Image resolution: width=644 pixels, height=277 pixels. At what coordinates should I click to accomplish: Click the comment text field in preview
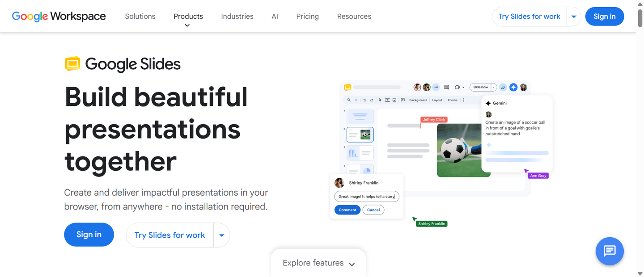pos(367,197)
